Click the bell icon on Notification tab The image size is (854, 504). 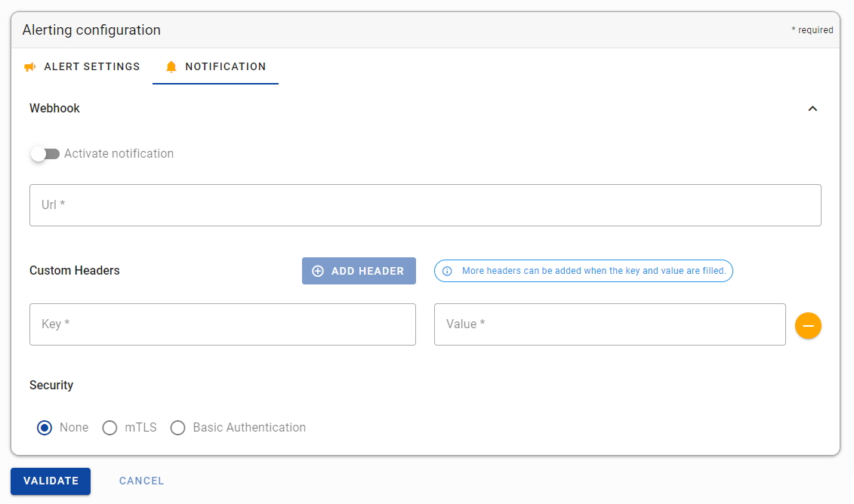tap(171, 67)
